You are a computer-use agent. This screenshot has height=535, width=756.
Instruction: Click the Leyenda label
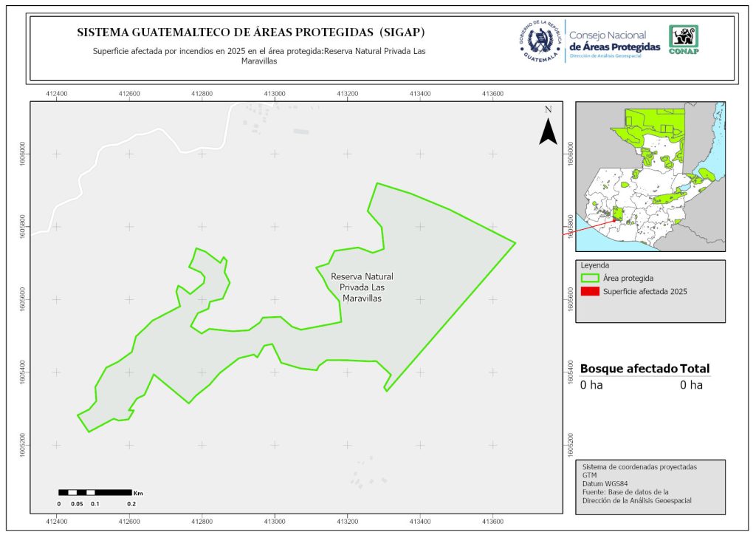(597, 265)
